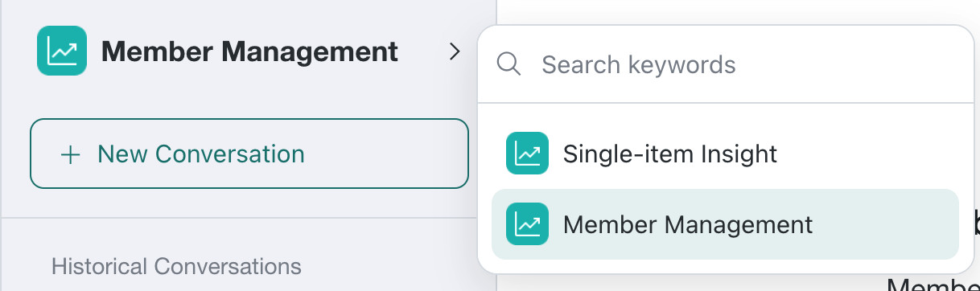Click the magnifier icon in the search box
Viewport: 980px width, 291px height.
(509, 64)
